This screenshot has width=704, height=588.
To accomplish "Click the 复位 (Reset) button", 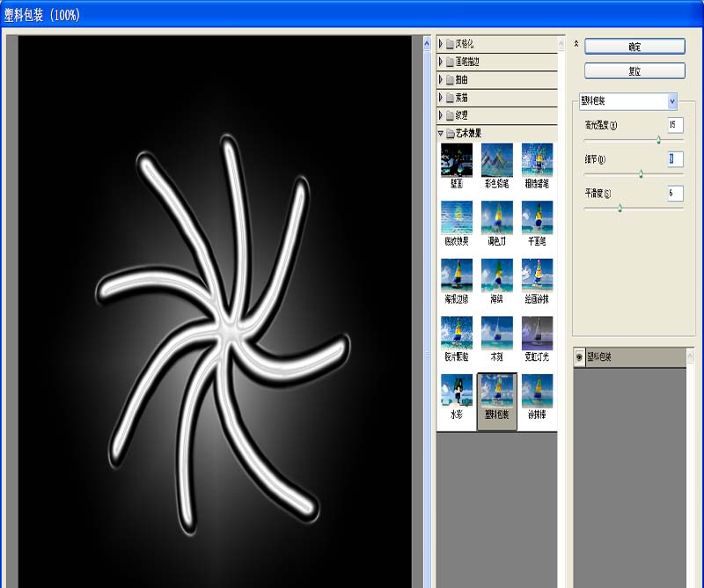I will point(634,71).
